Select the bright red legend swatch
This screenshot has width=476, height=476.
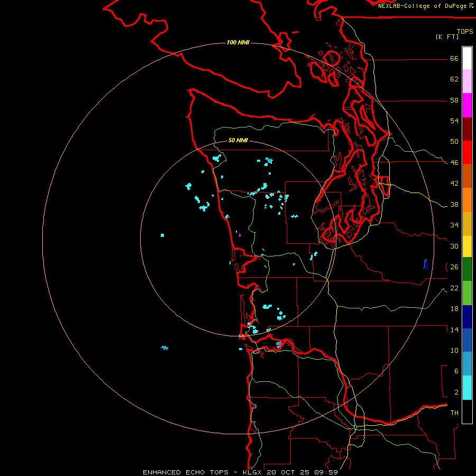(467, 152)
